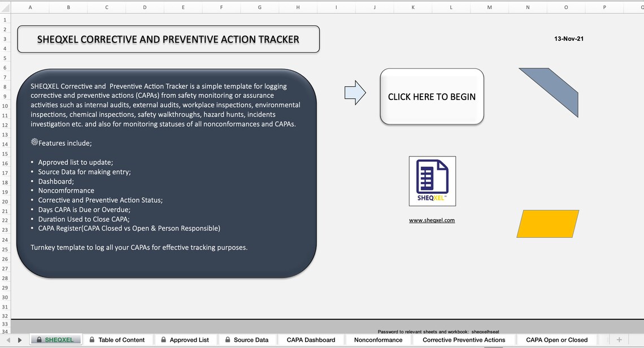This screenshot has width=644, height=348.
Task: Click the yellow parallelogram shape
Action: click(547, 224)
